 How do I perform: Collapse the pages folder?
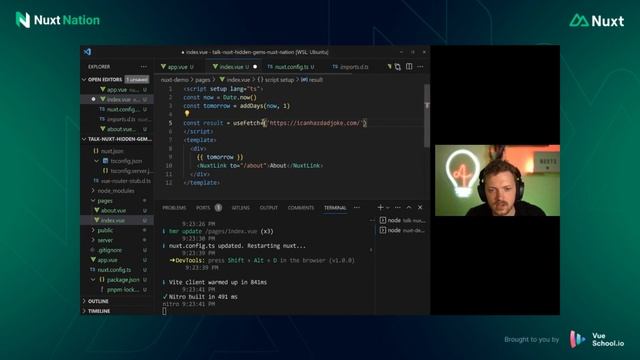pos(93,200)
